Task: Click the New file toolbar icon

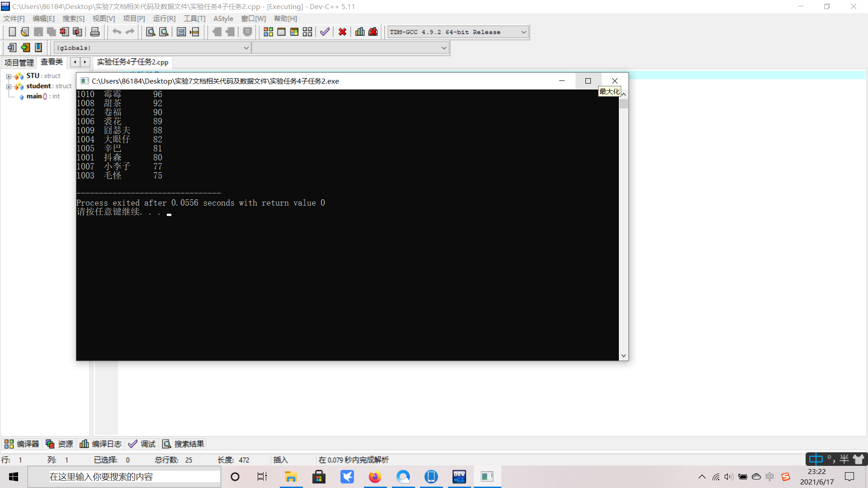Action: coord(12,32)
